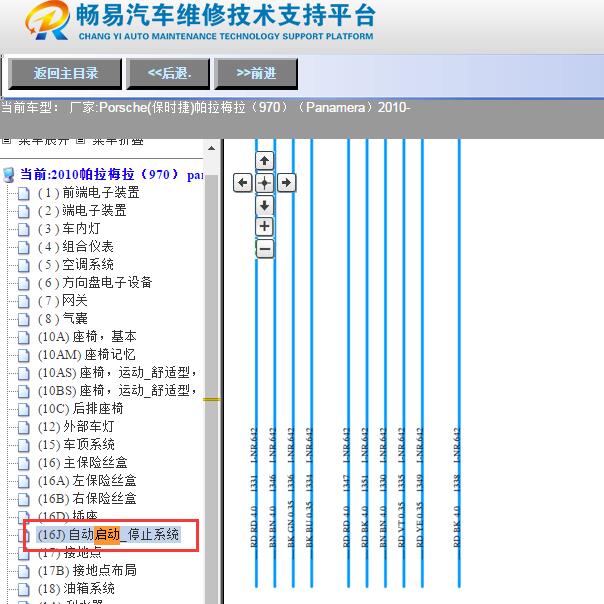Open (6) 方向盘电子设备
Screen dimensions: 604x604
(x=95, y=283)
